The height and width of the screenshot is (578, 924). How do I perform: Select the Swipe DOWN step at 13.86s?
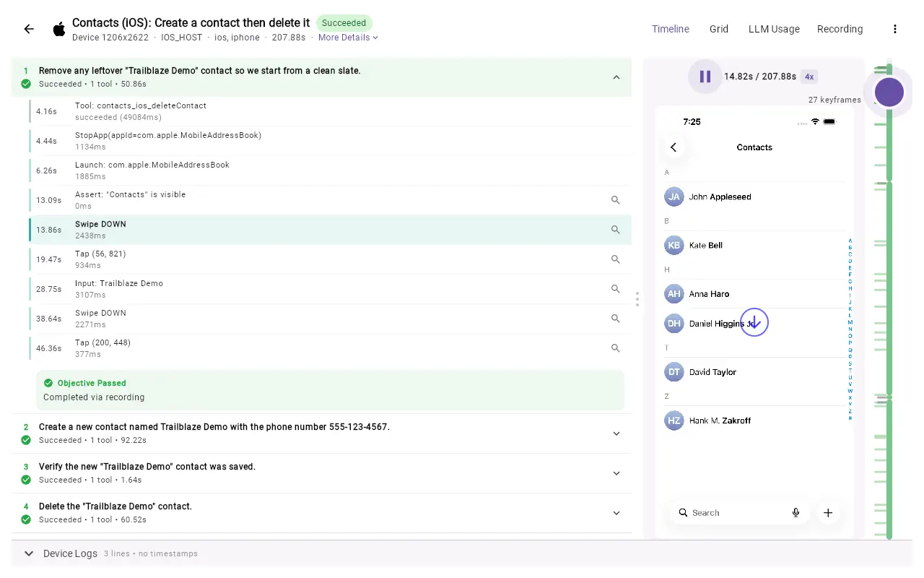pyautogui.click(x=330, y=230)
